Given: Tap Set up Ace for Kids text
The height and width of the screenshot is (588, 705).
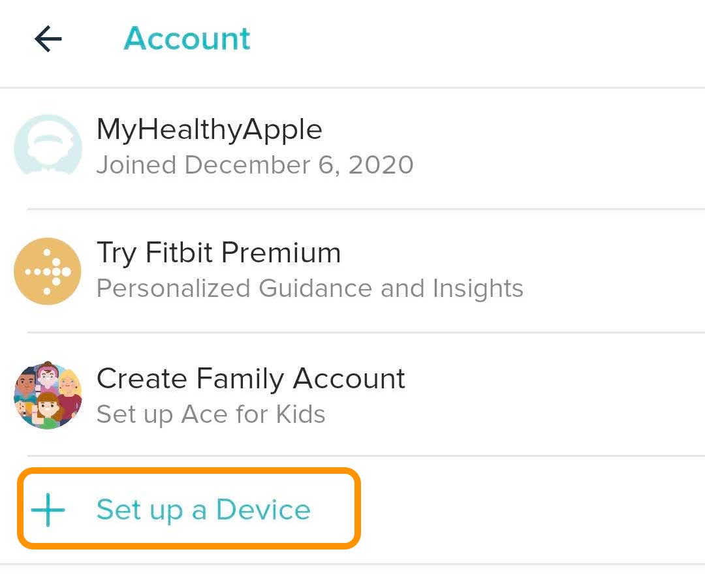Looking at the screenshot, I should (210, 414).
